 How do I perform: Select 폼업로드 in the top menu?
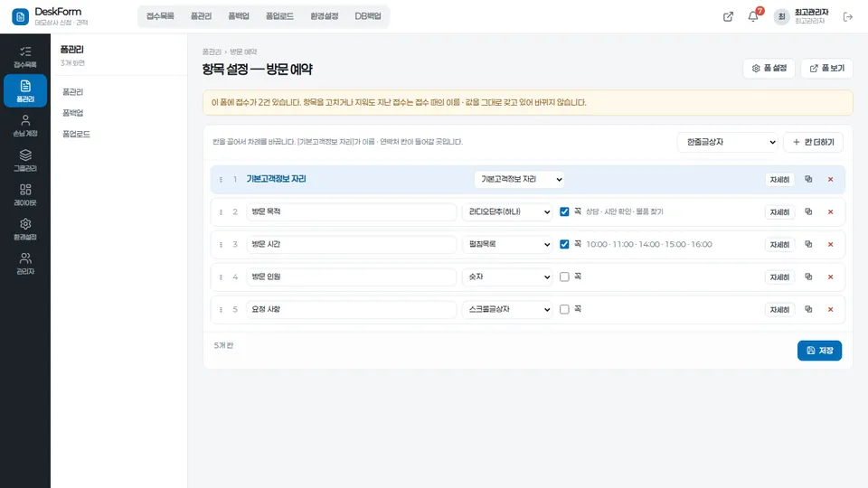click(x=279, y=16)
